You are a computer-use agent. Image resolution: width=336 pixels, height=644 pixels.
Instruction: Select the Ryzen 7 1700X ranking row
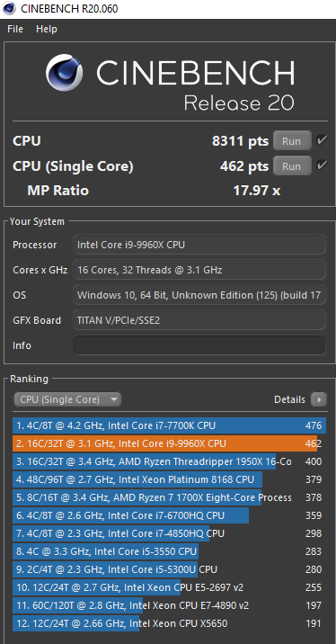coord(169,497)
